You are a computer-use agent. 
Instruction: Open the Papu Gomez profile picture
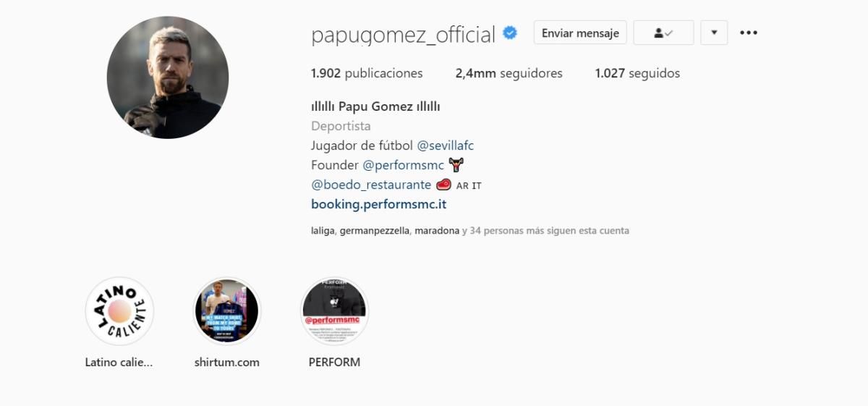pos(168,77)
